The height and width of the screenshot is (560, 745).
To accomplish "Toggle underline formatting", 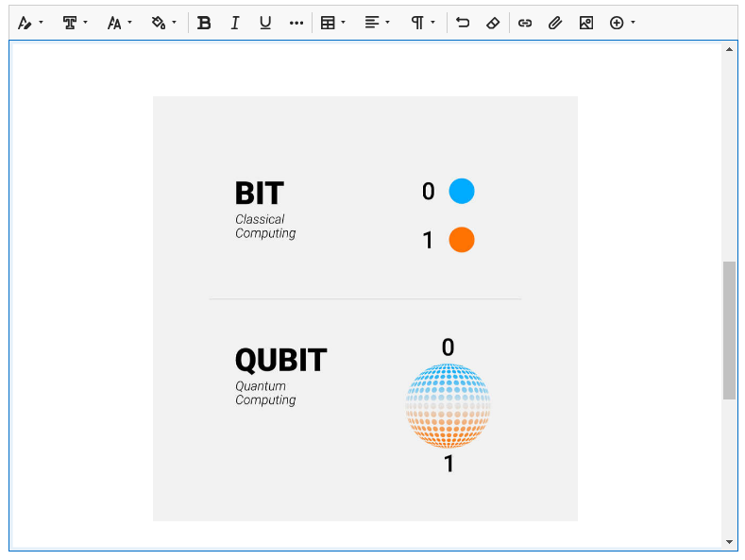I will coord(265,23).
